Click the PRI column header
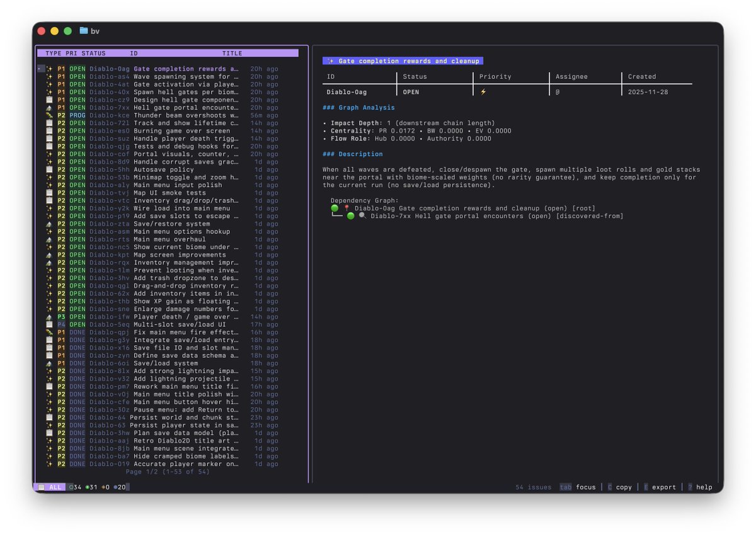Viewport: 756px width, 536px height. point(71,54)
